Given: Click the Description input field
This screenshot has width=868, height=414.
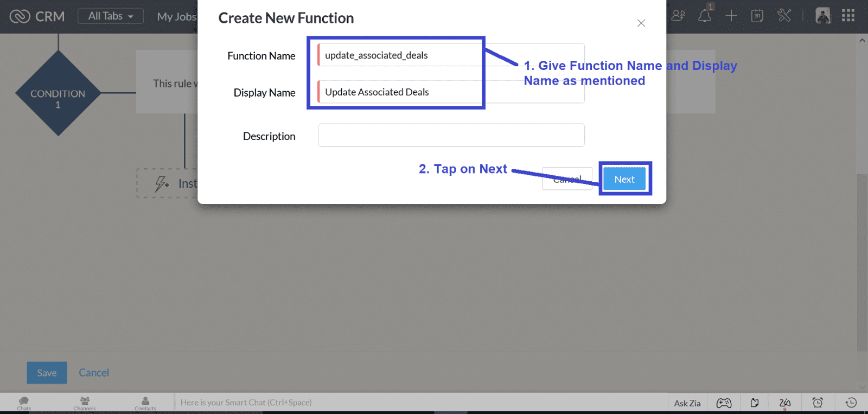Looking at the screenshot, I should pyautogui.click(x=451, y=135).
